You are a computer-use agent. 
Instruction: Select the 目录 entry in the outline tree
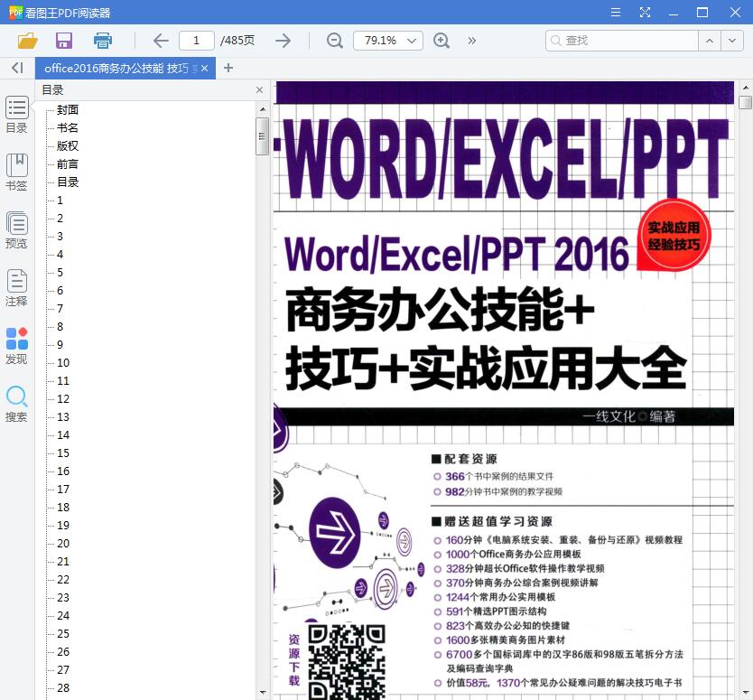67,182
